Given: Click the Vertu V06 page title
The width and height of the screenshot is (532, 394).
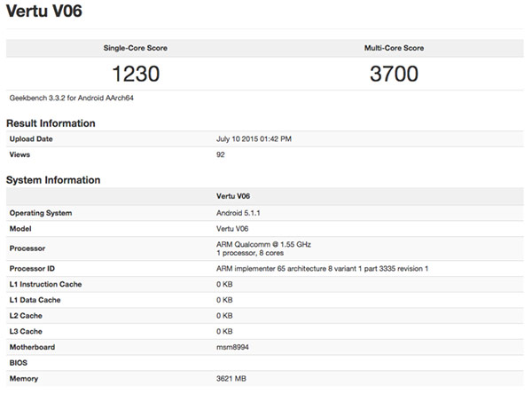Looking at the screenshot, I should [x=44, y=11].
